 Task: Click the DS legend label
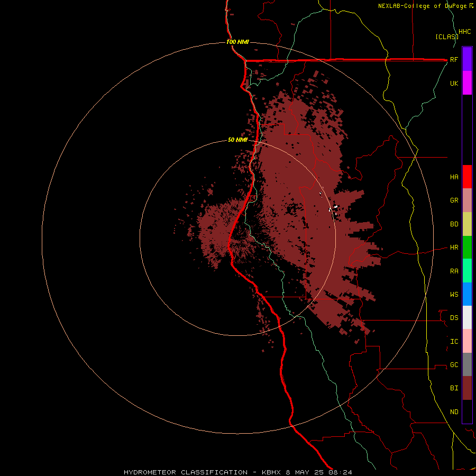point(454,318)
